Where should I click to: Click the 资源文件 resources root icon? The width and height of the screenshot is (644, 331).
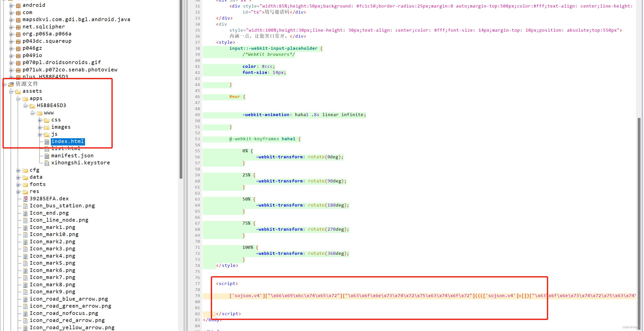pos(11,84)
